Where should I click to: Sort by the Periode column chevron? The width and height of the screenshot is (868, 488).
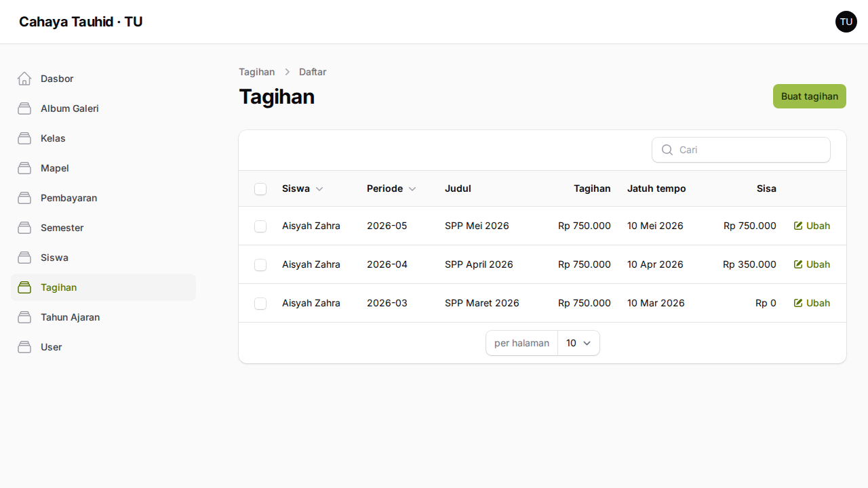pos(412,189)
